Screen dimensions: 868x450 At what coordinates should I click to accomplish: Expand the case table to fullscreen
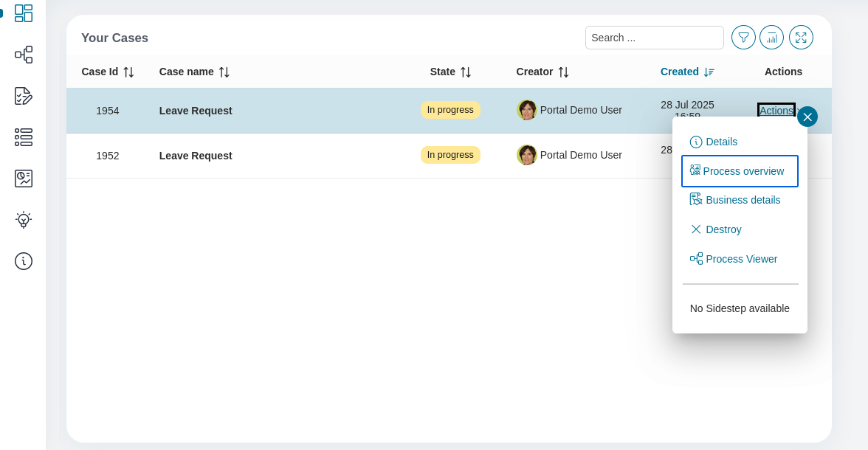coord(801,37)
